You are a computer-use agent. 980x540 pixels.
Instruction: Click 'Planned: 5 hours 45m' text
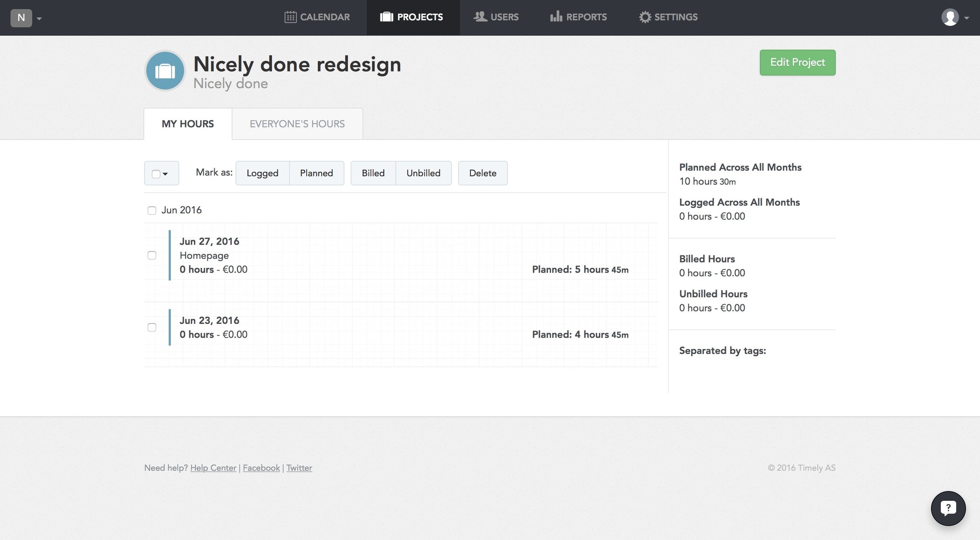[x=580, y=269]
